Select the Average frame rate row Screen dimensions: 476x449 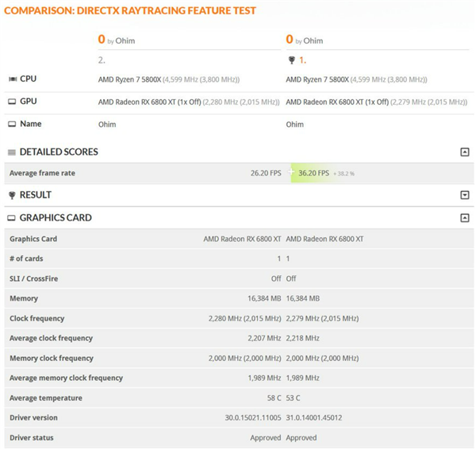239,174
